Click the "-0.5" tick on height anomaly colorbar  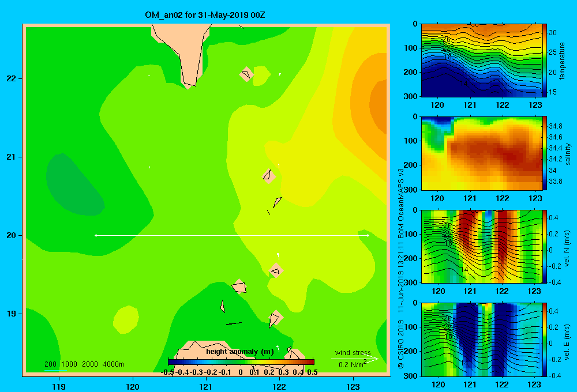(x=167, y=372)
